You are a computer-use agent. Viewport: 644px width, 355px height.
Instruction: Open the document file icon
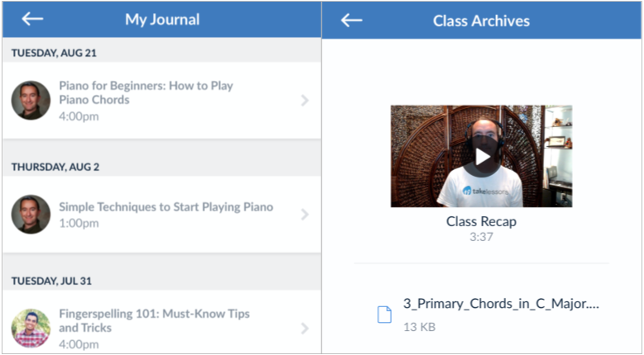[x=384, y=315]
